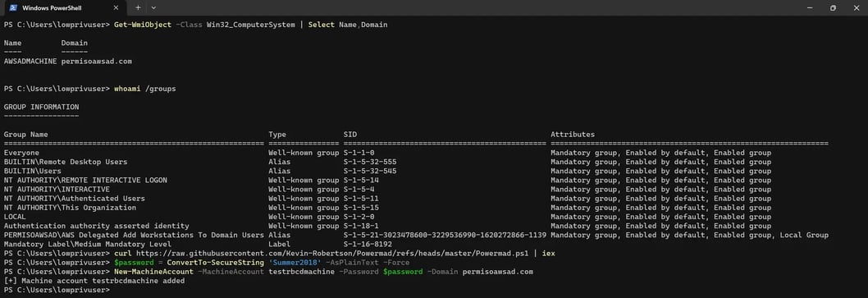Click the PowerShell icon in the tab
This screenshot has width=868, height=298.
(x=13, y=7)
